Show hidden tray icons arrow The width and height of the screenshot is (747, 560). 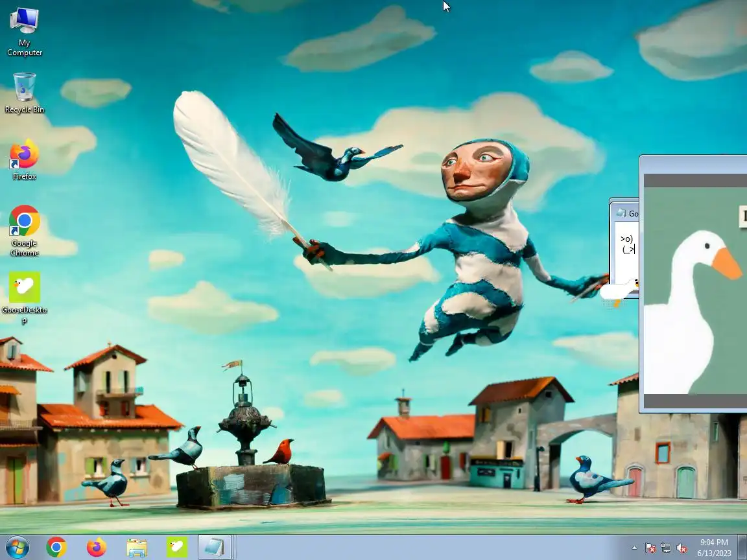[x=634, y=548]
